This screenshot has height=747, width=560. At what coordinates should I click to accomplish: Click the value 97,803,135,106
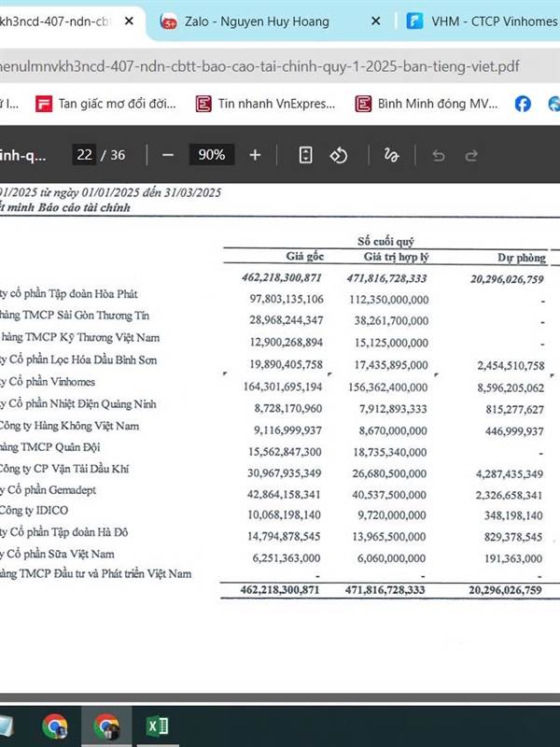coord(287,299)
